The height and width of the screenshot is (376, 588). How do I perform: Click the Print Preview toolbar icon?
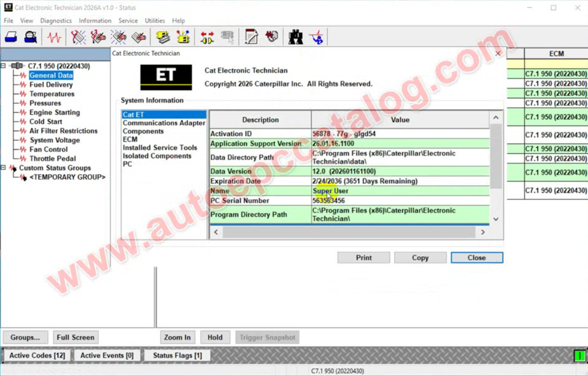(31, 37)
